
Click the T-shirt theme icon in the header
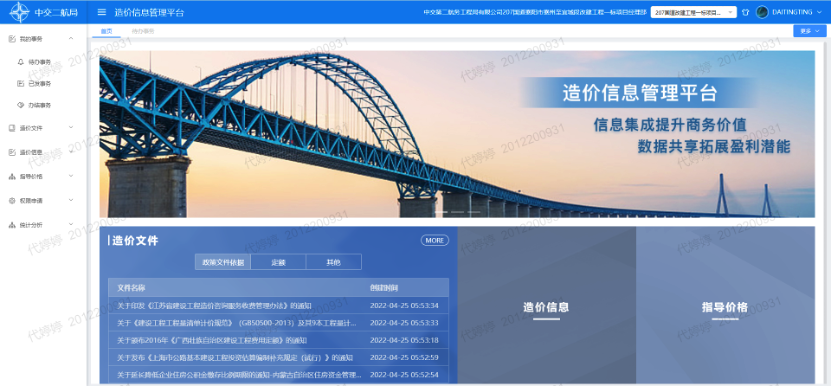tap(745, 12)
